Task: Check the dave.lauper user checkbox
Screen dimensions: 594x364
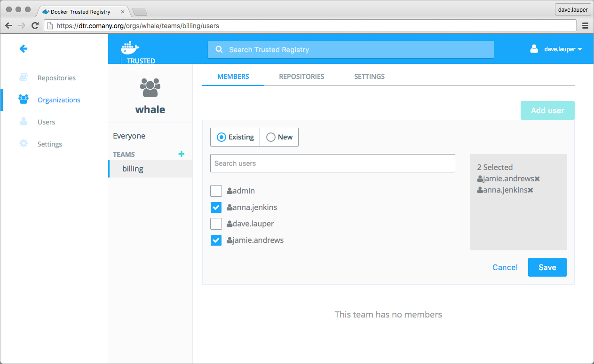Action: [x=216, y=224]
